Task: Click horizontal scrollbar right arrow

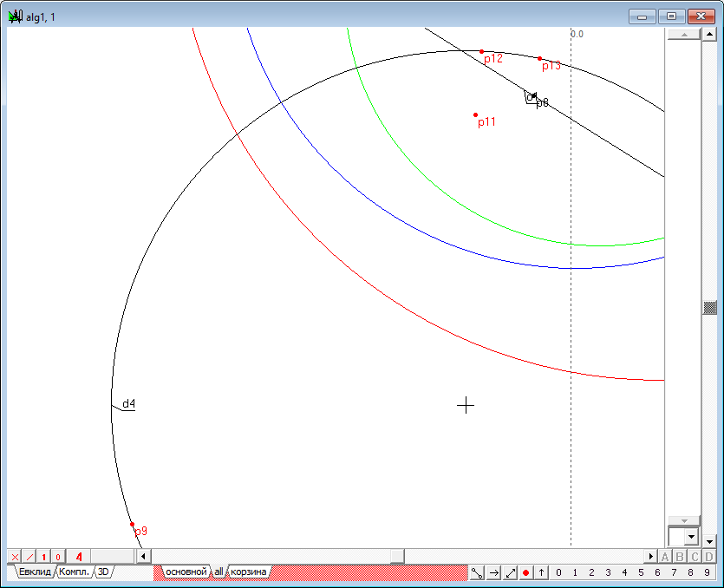Action: 650,557
